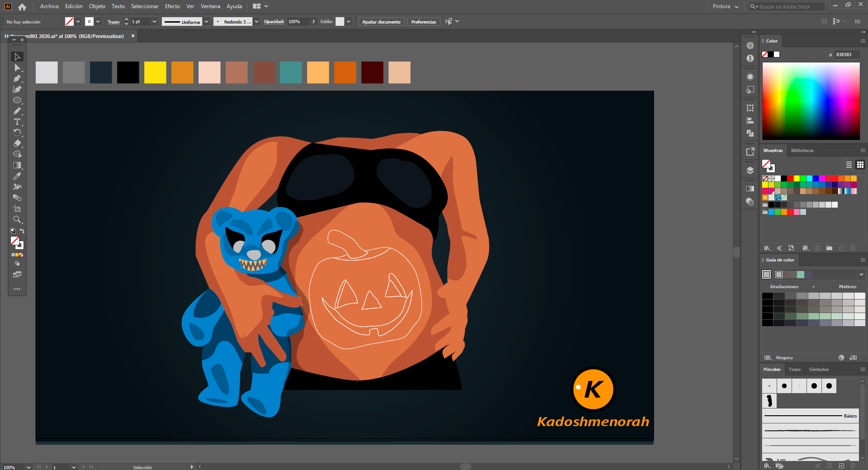Viewport: 868px width, 470px height.
Task: Open the Layers panel icon
Action: pos(750,171)
